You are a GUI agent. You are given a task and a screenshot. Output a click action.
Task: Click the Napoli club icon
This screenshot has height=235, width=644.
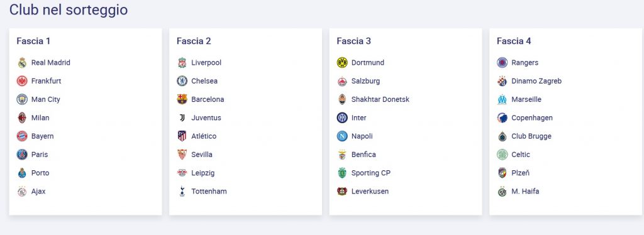pos(342,136)
